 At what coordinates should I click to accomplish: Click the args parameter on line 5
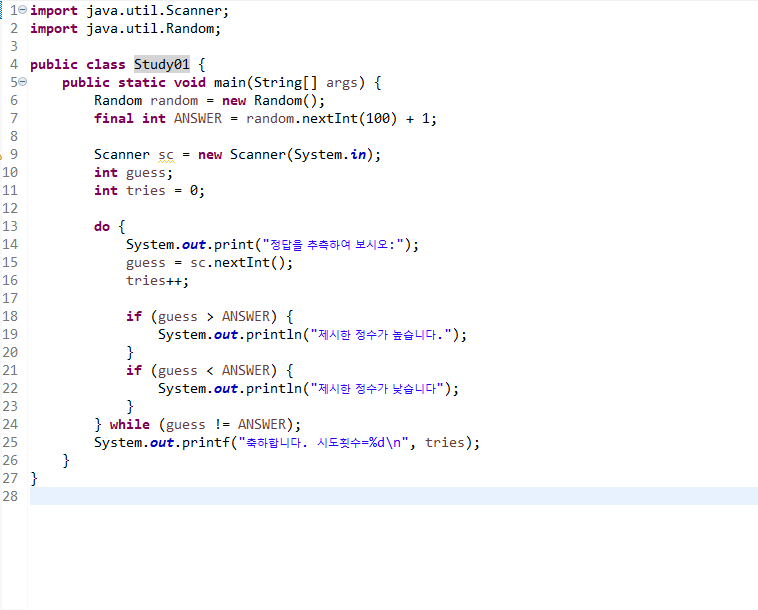(342, 83)
